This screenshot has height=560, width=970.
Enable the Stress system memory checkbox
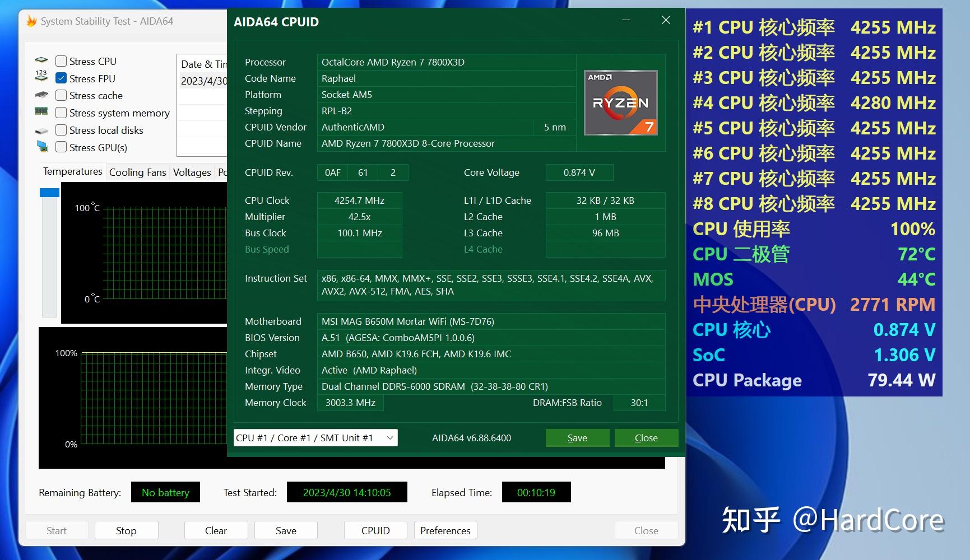tap(62, 113)
